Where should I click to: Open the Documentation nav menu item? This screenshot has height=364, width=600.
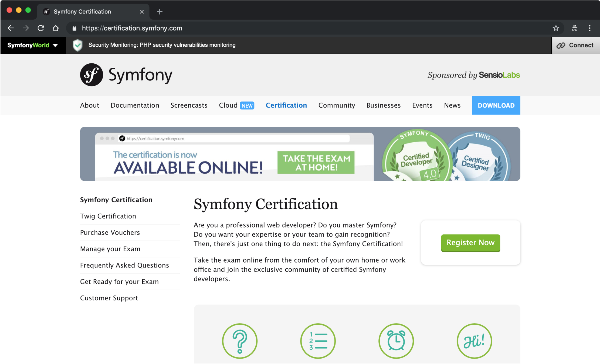click(x=135, y=105)
